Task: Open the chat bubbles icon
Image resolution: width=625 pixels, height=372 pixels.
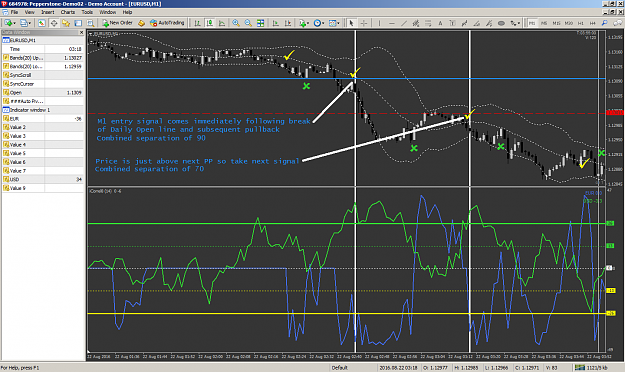Action: point(618,23)
